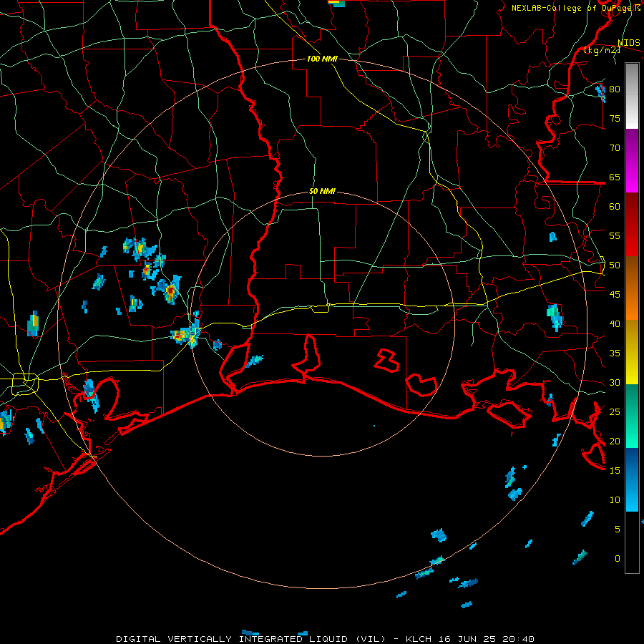The height and width of the screenshot is (644, 644).
Task: Select the green segment of the color bar
Action: (632, 416)
